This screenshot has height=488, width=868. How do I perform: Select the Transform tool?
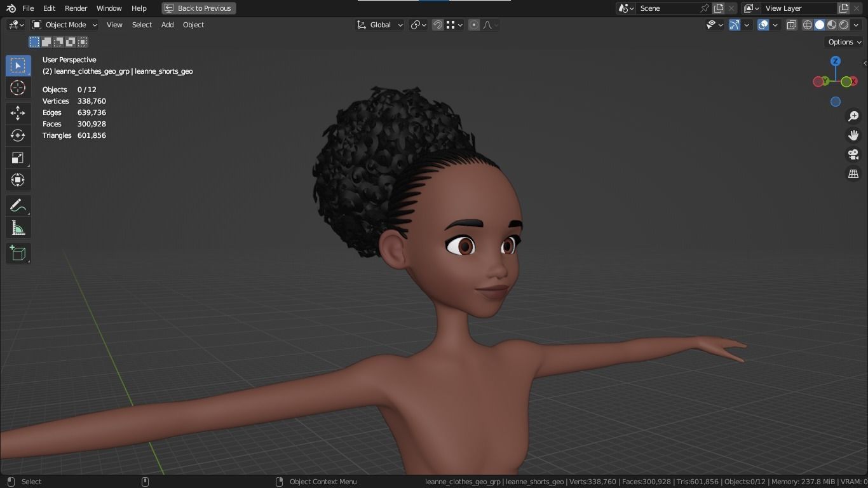(18, 180)
